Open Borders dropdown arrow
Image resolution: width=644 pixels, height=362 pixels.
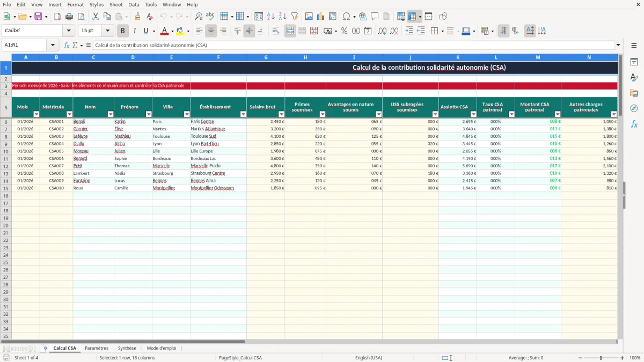[x=442, y=31]
